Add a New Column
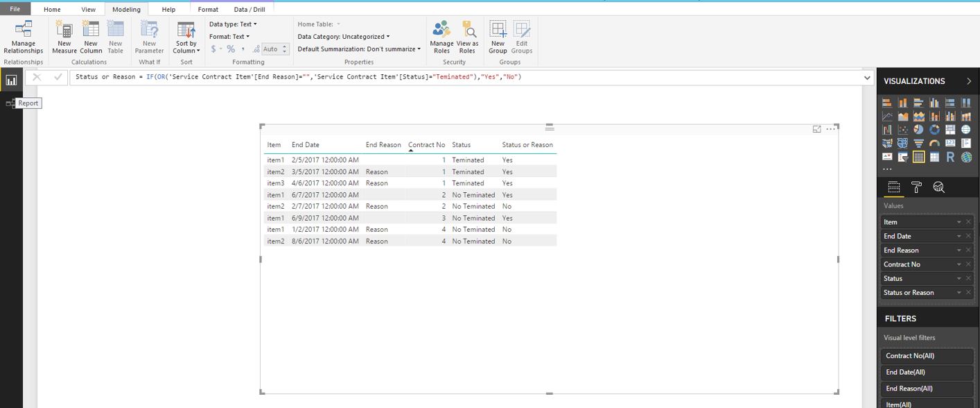The width and height of the screenshot is (980, 408). tap(91, 37)
